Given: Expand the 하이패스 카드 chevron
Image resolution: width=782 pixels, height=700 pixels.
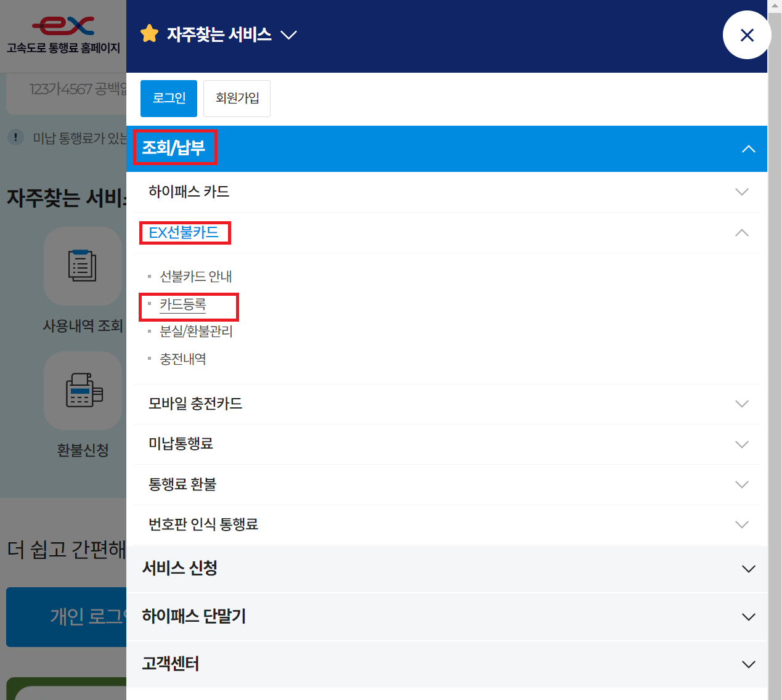Looking at the screenshot, I should 742,192.
